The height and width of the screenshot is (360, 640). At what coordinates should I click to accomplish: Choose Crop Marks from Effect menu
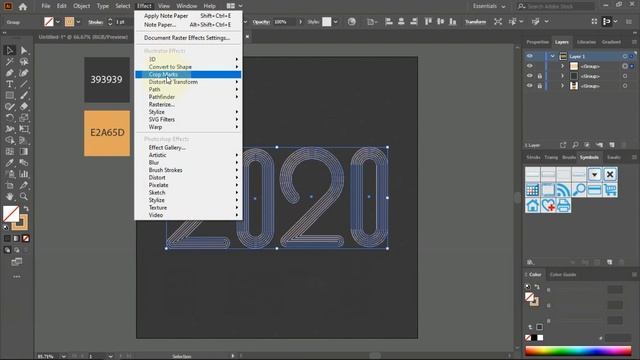(x=188, y=74)
